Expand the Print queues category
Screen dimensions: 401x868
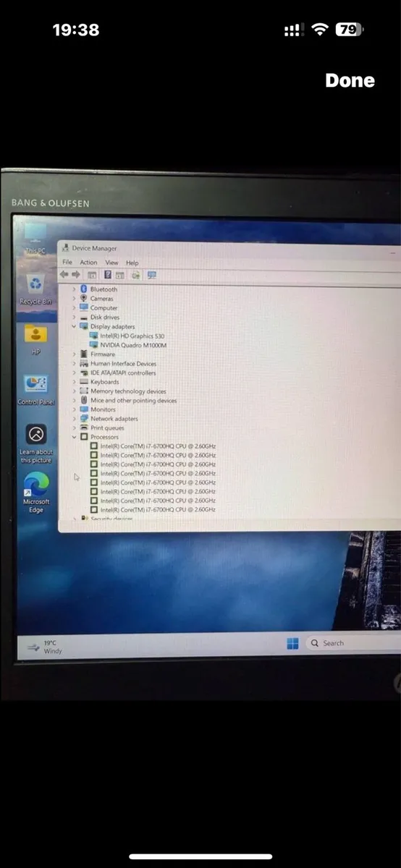coord(74,428)
